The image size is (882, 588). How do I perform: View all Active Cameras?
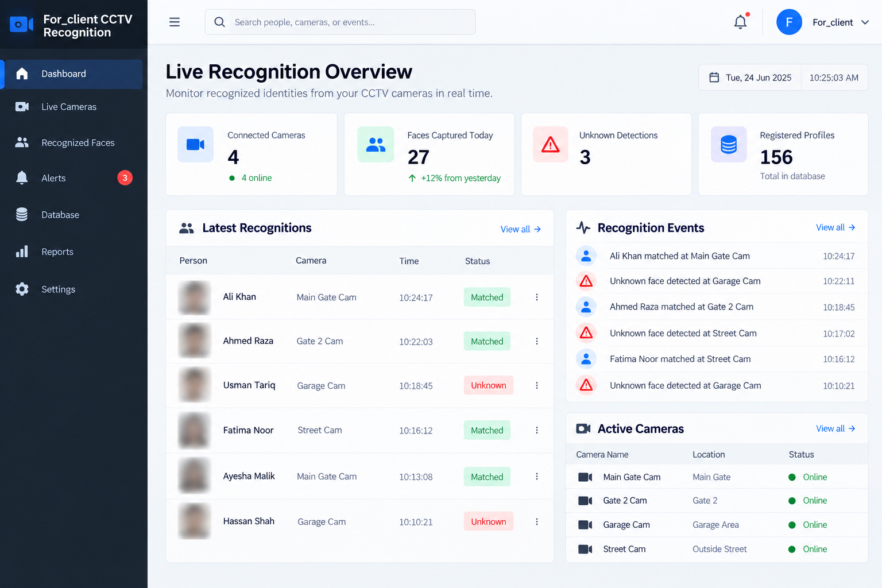pos(835,428)
